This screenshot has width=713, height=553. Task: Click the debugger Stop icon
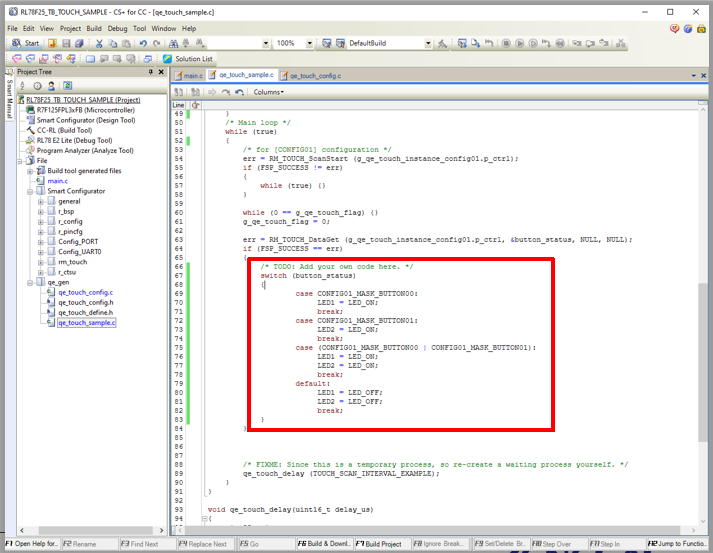click(506, 43)
